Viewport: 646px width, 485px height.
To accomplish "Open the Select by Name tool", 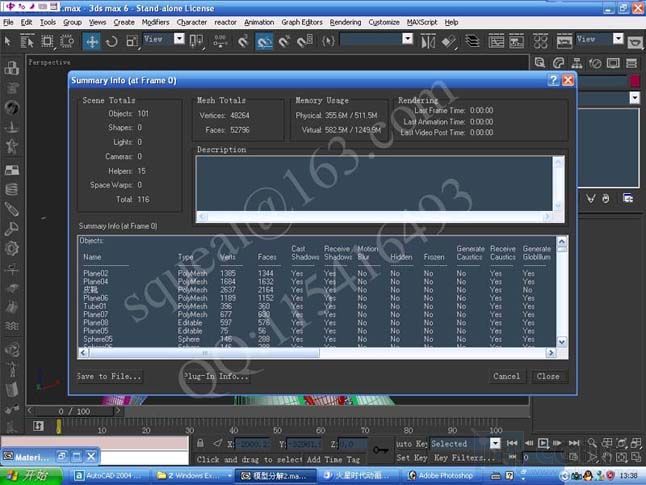I will coord(27,41).
